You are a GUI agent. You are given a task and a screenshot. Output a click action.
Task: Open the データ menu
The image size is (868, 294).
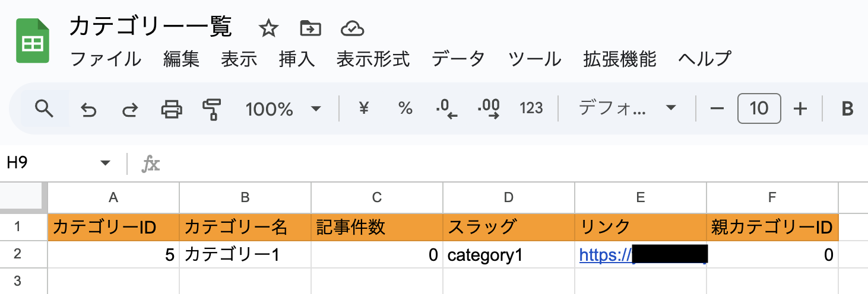click(458, 59)
